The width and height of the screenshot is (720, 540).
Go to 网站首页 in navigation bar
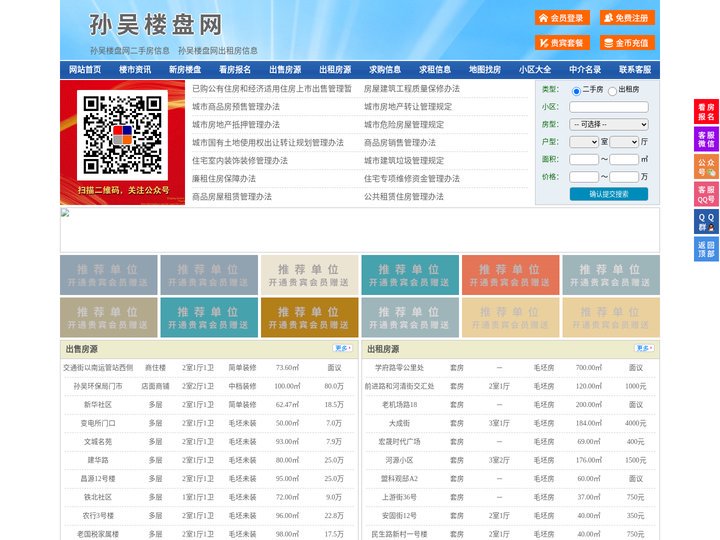click(85, 70)
